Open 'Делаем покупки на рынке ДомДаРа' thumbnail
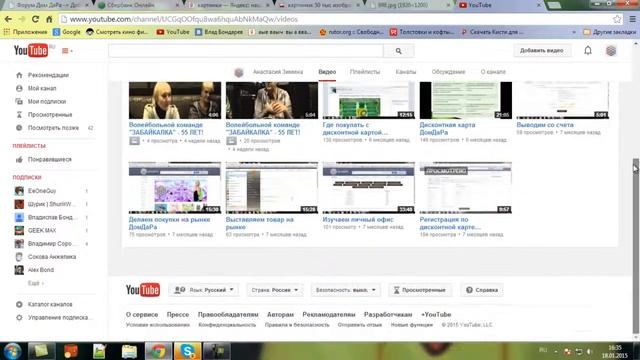 (x=175, y=188)
